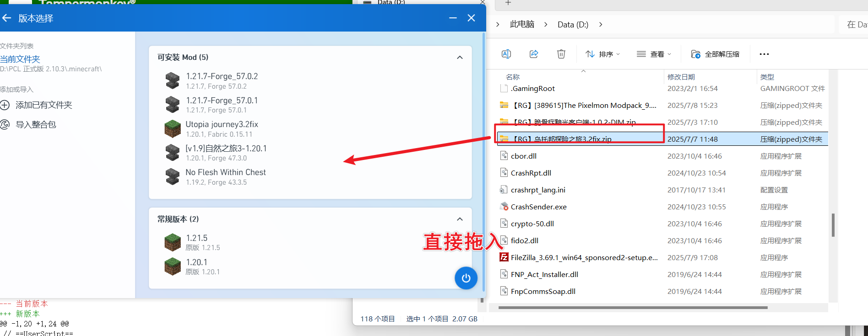Select version 1.21.7-Forge_57.0.2 name
Viewport: 868px width, 336px height.
click(x=222, y=76)
